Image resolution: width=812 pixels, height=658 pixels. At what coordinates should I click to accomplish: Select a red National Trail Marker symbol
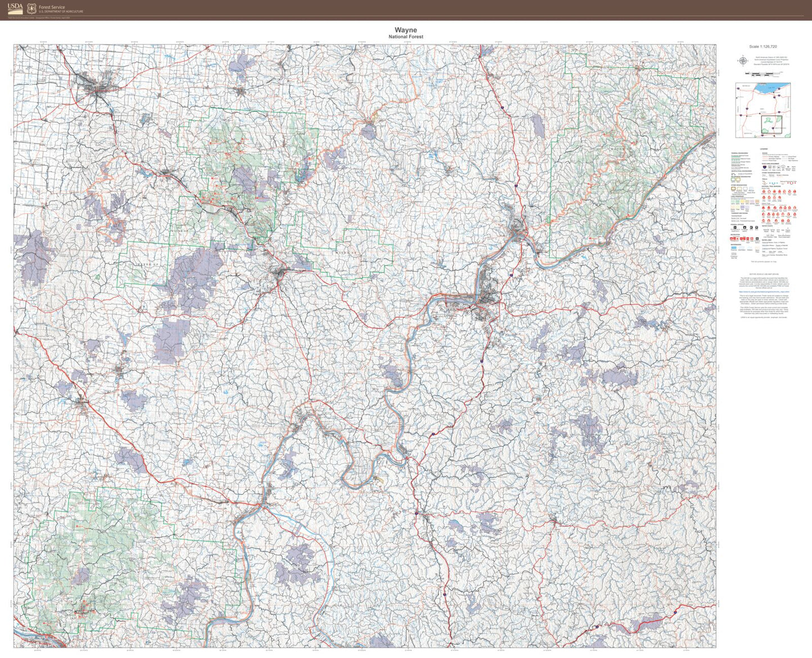(x=764, y=191)
